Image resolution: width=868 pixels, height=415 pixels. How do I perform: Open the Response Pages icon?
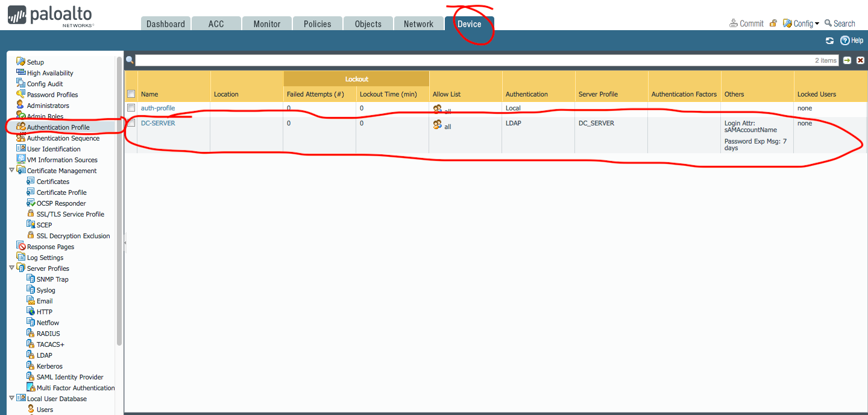point(21,246)
